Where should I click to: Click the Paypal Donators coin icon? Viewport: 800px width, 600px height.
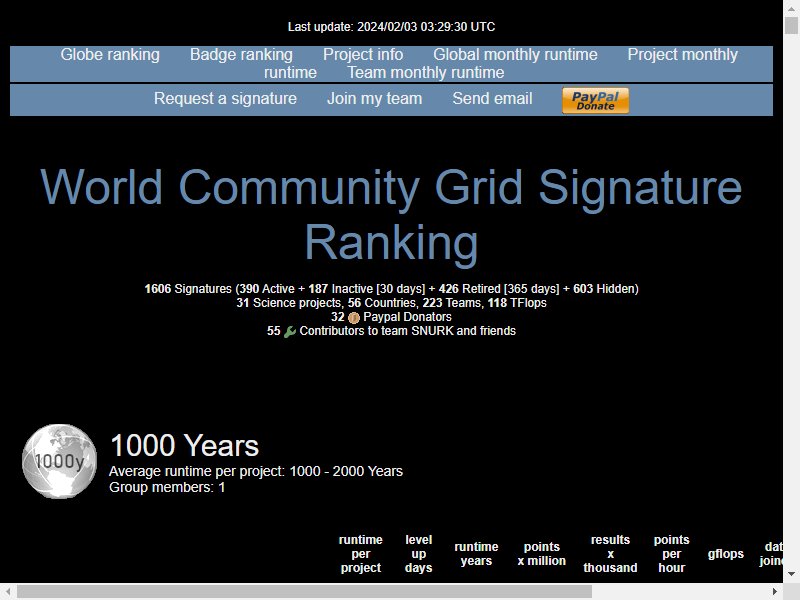[354, 318]
